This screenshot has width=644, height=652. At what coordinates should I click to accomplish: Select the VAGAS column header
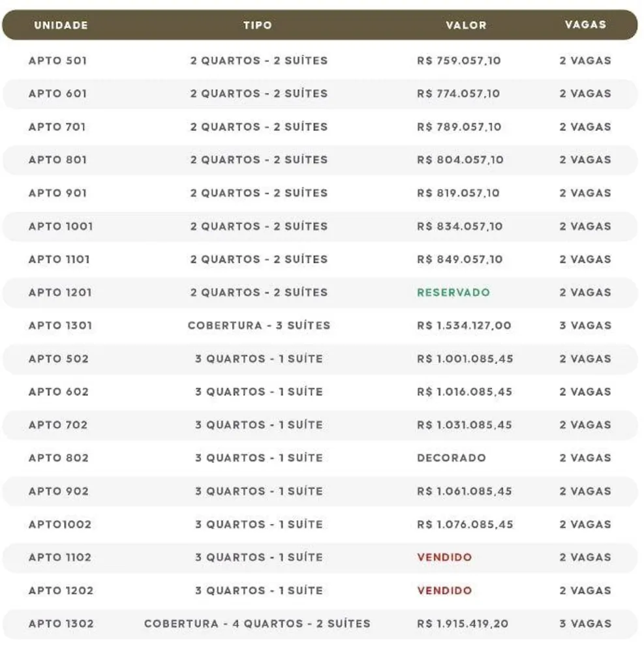[x=585, y=25]
